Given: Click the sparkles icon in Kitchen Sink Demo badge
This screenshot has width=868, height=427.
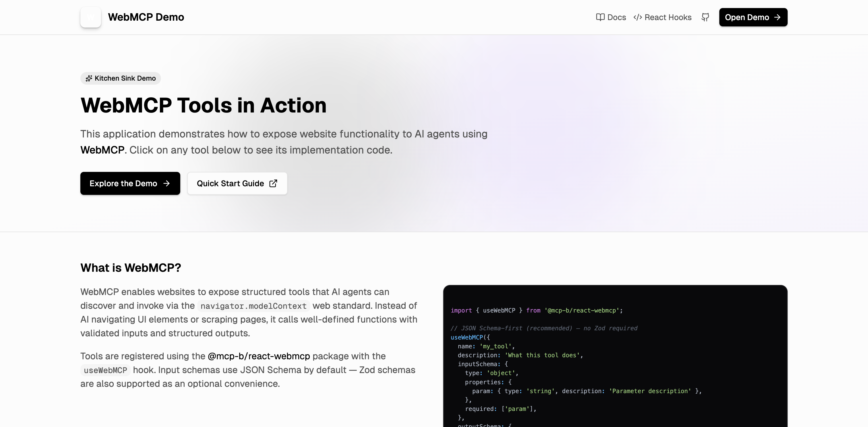Looking at the screenshot, I should point(89,78).
